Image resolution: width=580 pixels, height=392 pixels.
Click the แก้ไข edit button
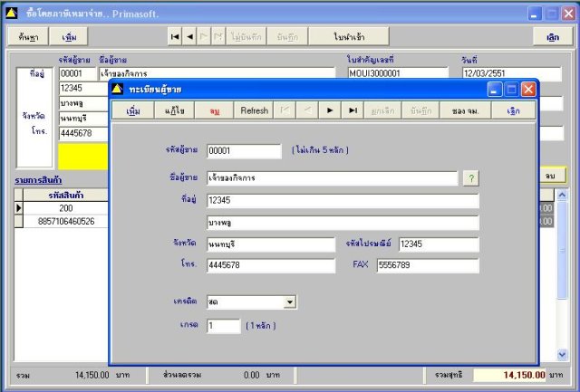coord(174,110)
